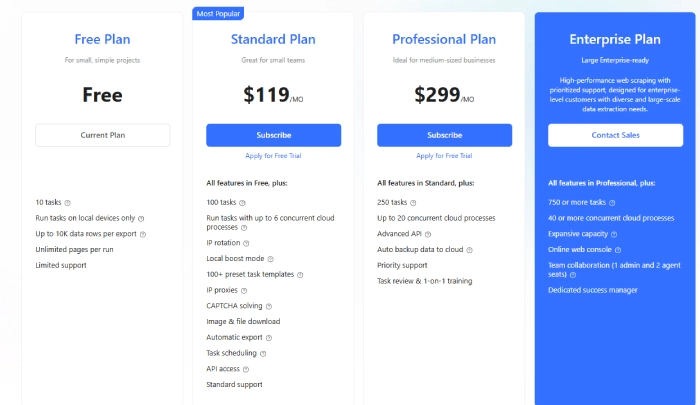This screenshot has width=700, height=405.
Task: Open tooltip icon for Local boost mode
Action: click(270, 259)
